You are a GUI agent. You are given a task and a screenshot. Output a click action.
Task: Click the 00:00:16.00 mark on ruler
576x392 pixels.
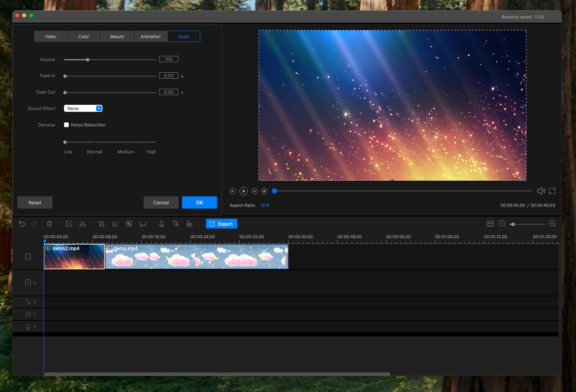click(x=153, y=237)
